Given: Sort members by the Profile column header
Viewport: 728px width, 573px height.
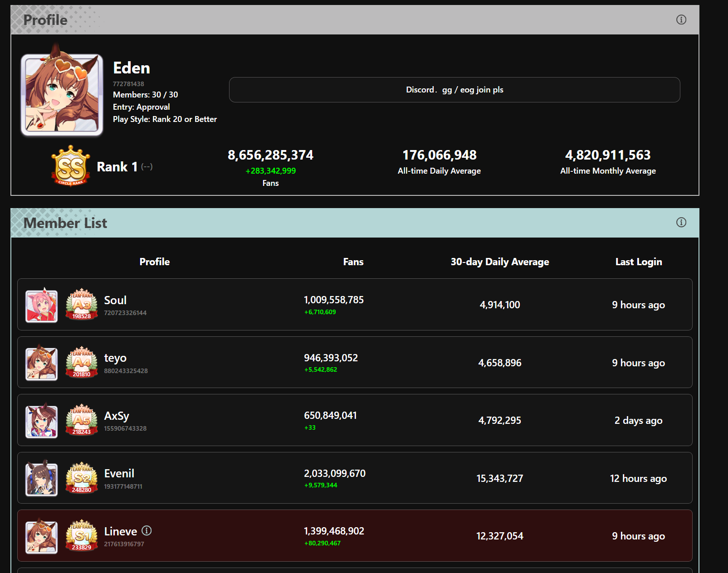Looking at the screenshot, I should coord(155,262).
